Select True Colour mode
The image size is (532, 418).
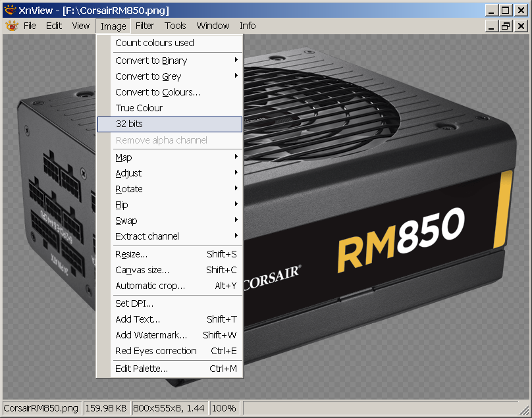(139, 108)
